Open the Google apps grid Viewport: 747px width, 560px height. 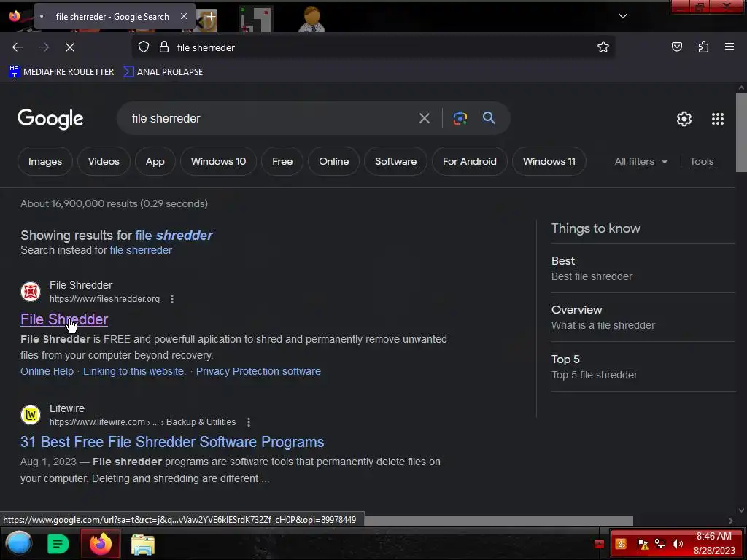718,119
